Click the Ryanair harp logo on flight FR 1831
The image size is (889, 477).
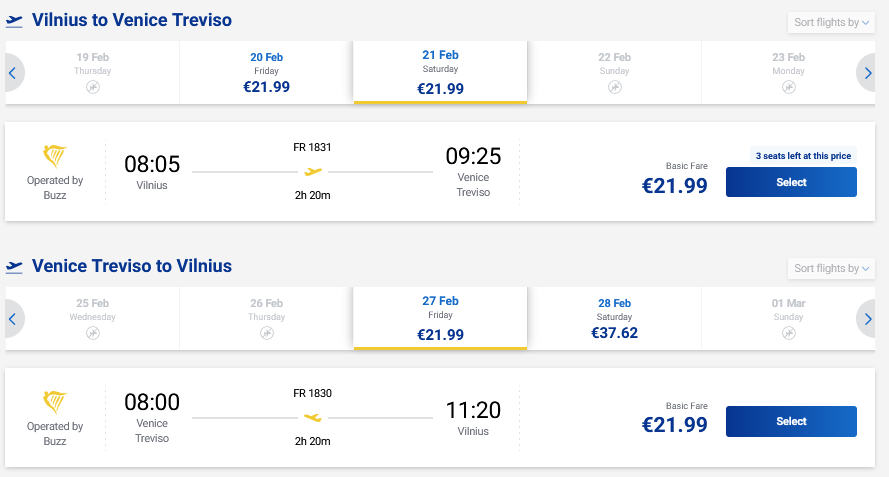(x=55, y=158)
